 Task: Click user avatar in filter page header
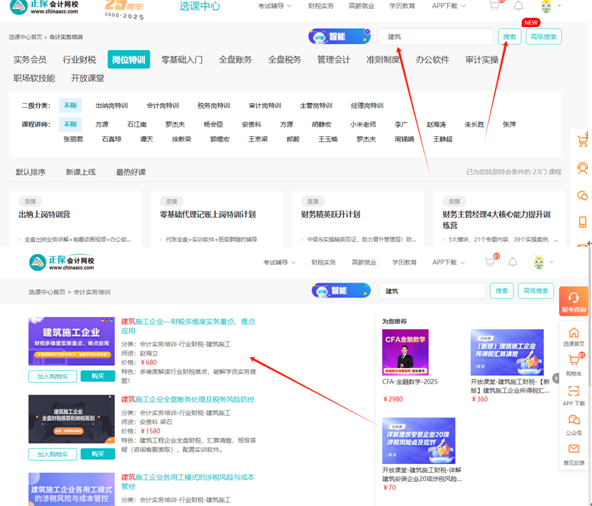(x=546, y=6)
